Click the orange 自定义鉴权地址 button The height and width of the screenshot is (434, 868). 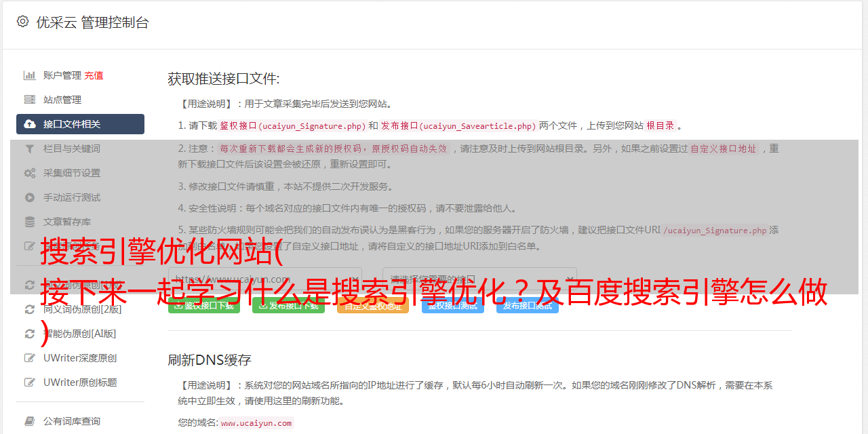pos(373,306)
